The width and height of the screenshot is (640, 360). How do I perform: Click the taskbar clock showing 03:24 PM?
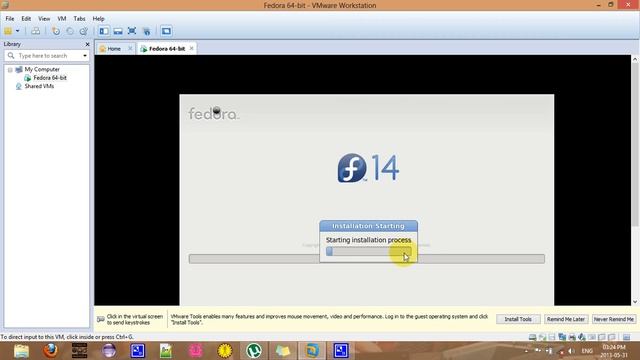613,351
